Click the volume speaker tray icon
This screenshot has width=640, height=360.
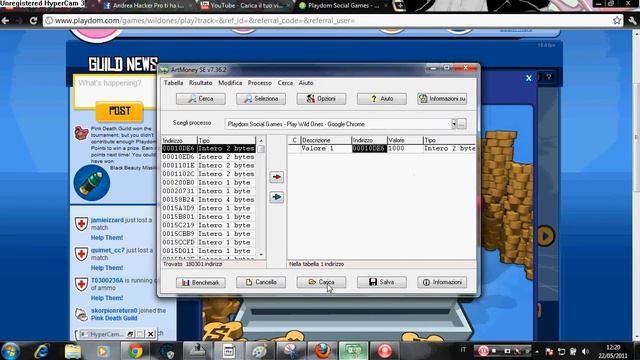tap(585, 351)
